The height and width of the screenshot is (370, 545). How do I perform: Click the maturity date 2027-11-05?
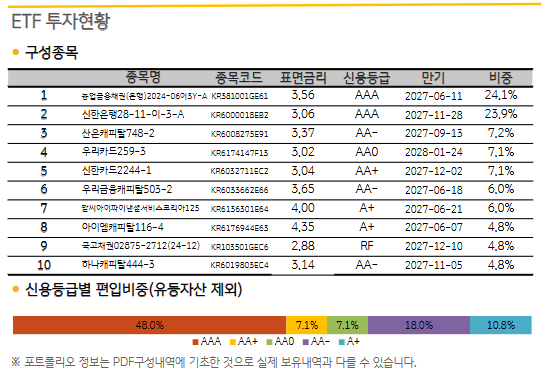coord(433,265)
